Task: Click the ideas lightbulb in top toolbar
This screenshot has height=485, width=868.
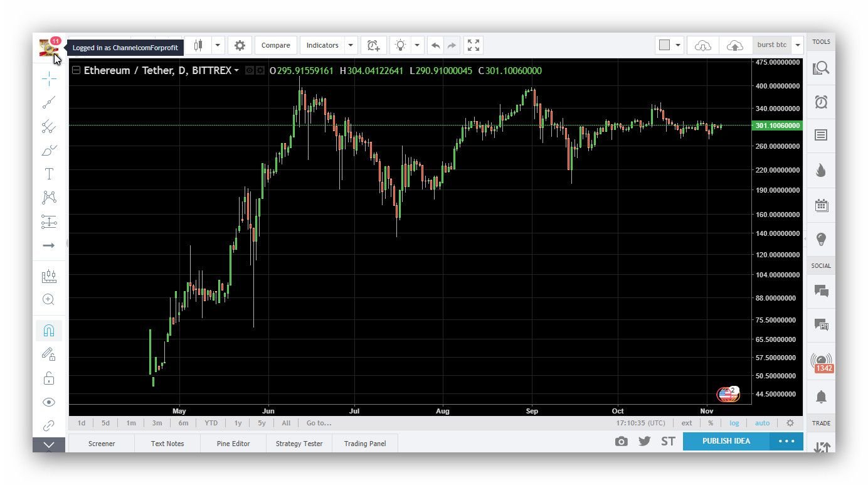Action: coord(400,45)
